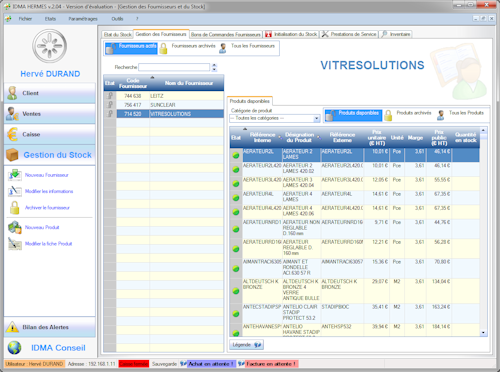Click the Modifier les informations icon

15,191
